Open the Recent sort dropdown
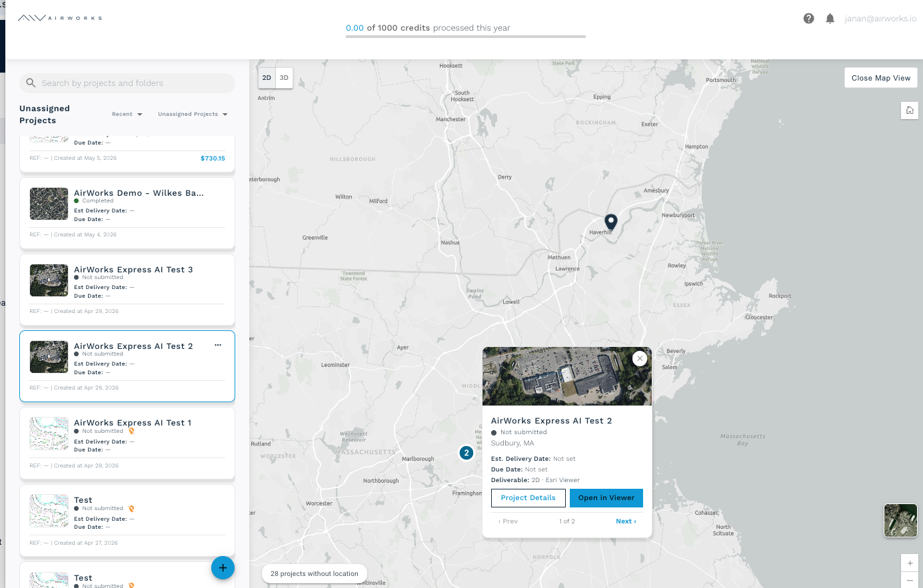This screenshot has height=588, width=923. (x=127, y=114)
